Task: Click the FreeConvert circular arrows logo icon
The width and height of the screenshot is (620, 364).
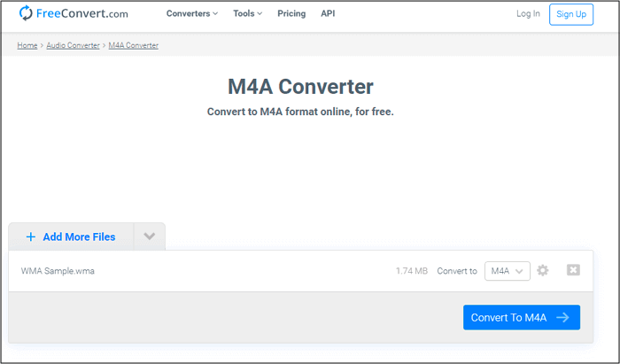Action: click(26, 13)
